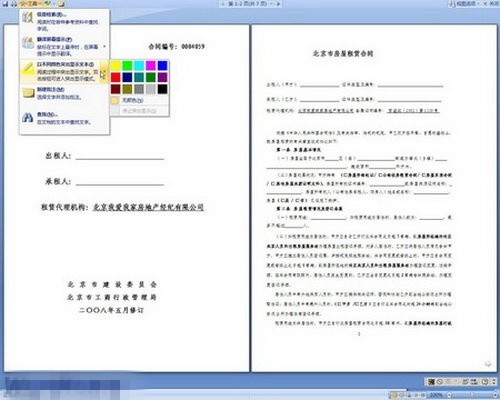Go to previous page arrow

[x=224, y=4]
